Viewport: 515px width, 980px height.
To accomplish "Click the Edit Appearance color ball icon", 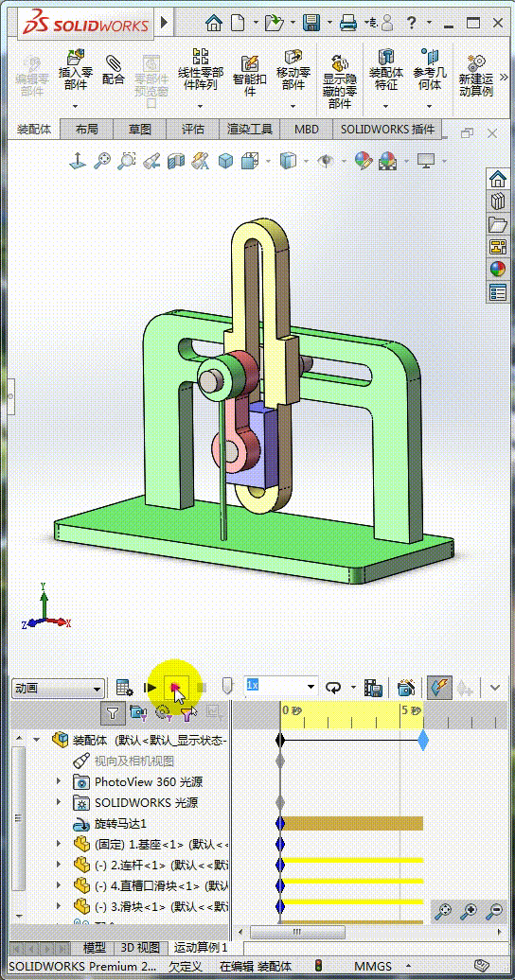I will coord(364,161).
